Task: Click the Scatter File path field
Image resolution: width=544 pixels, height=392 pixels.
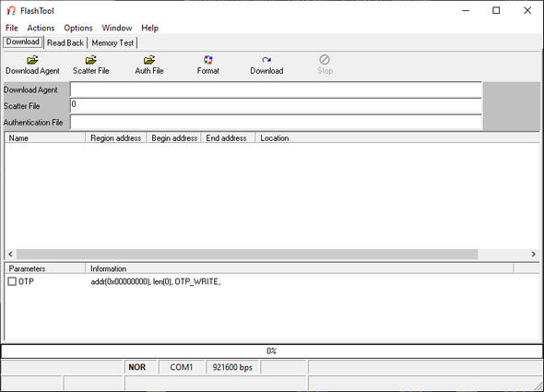Action: pyautogui.click(x=277, y=106)
